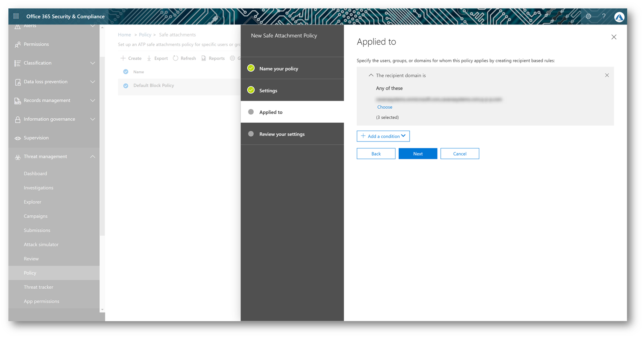Collapse the Threat management chevron

(93, 156)
